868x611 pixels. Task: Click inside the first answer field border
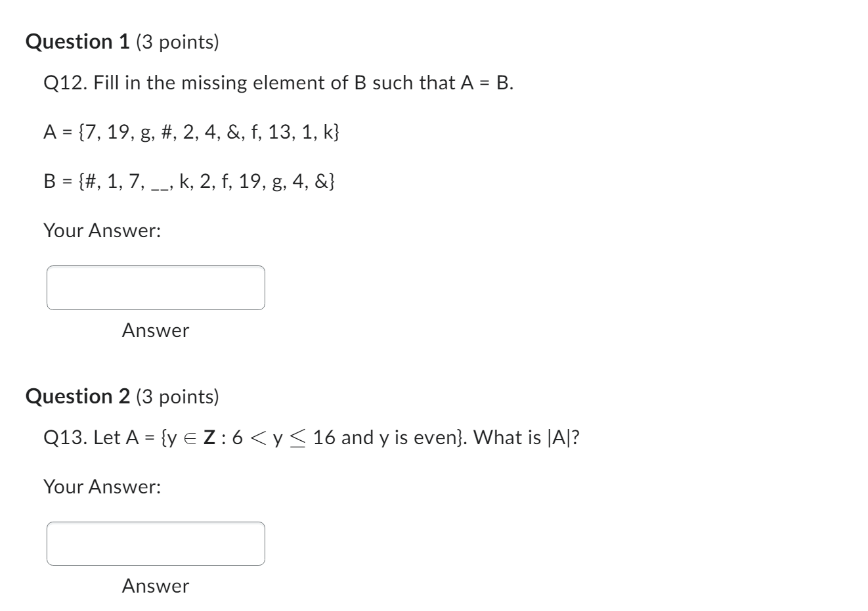click(x=155, y=287)
